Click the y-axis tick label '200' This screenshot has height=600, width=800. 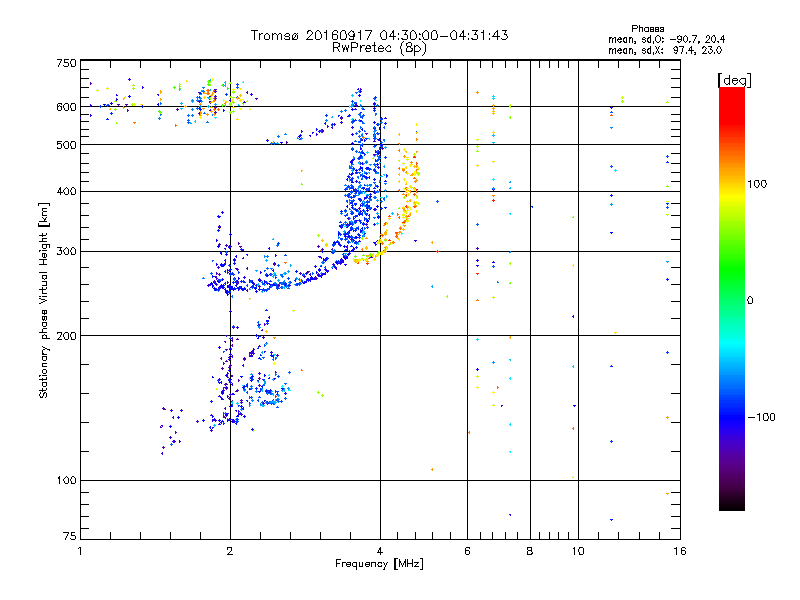coord(66,336)
